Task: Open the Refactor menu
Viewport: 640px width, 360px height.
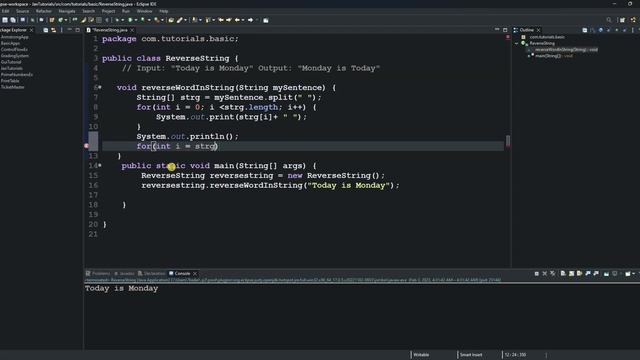Action: point(44,11)
